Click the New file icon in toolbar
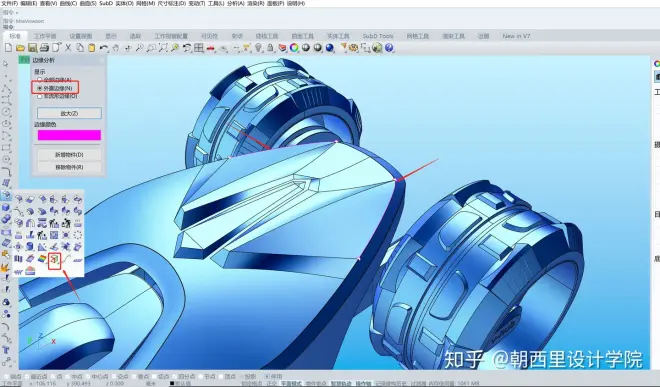This screenshot has height=387, width=660. click(8, 48)
